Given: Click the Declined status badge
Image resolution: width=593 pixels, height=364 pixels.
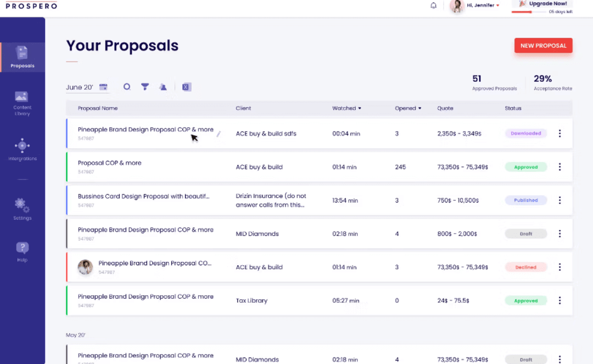Looking at the screenshot, I should tap(525, 267).
